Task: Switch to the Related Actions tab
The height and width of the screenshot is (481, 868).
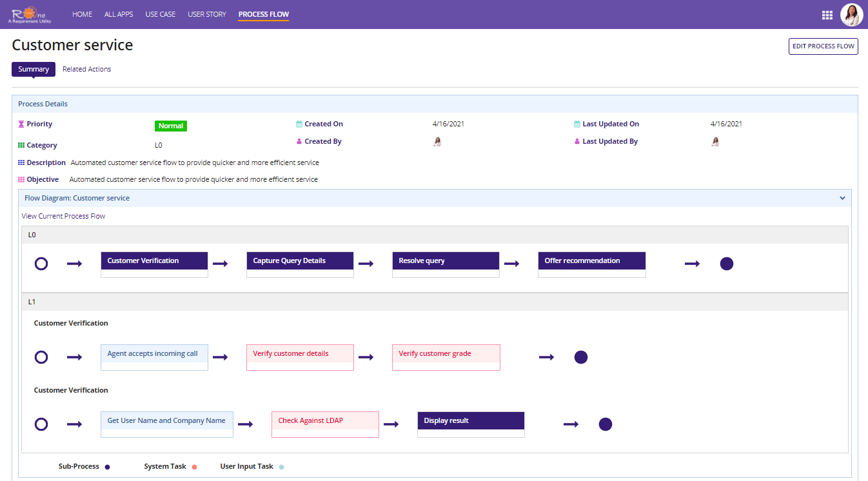Action: click(x=86, y=69)
